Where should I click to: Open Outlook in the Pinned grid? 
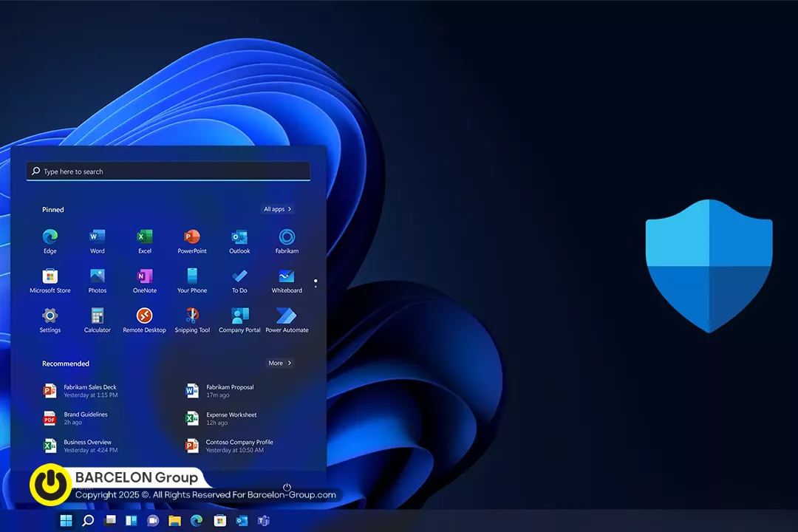(x=239, y=241)
